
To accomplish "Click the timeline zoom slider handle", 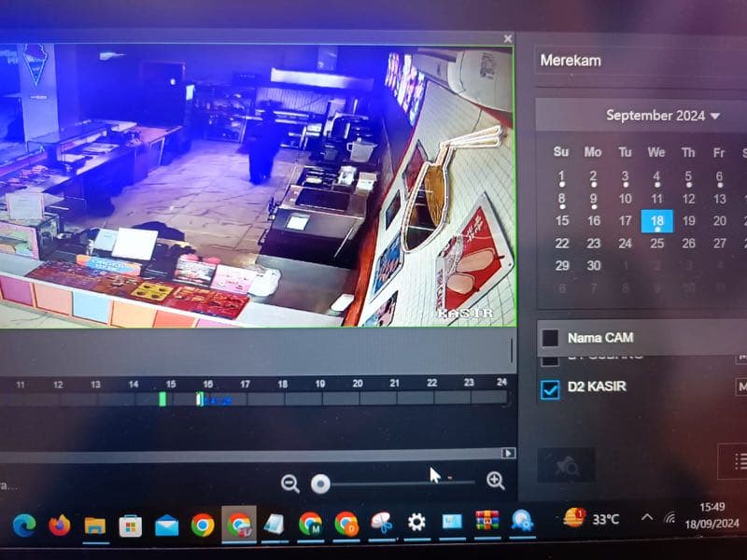I will click(x=320, y=483).
